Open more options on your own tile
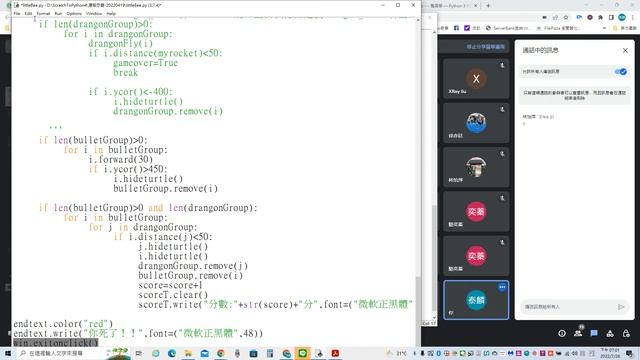This screenshot has width=640, height=360. tap(502, 287)
